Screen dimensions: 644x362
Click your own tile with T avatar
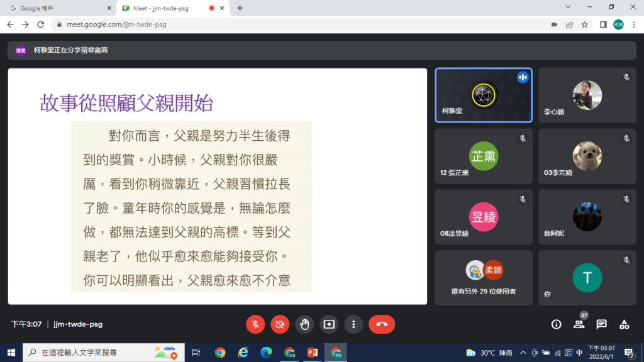[x=587, y=277]
